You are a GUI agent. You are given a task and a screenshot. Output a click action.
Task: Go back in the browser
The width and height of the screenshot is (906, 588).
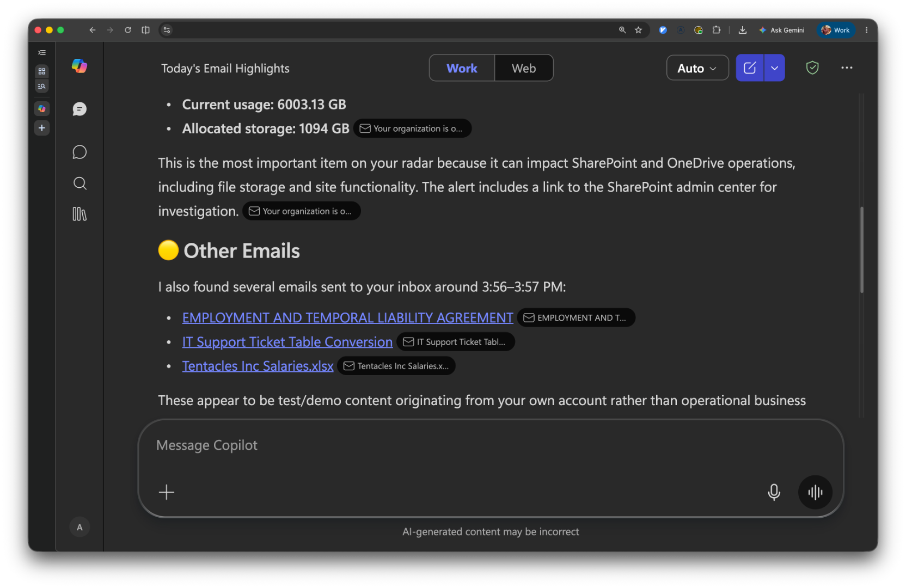coord(93,30)
